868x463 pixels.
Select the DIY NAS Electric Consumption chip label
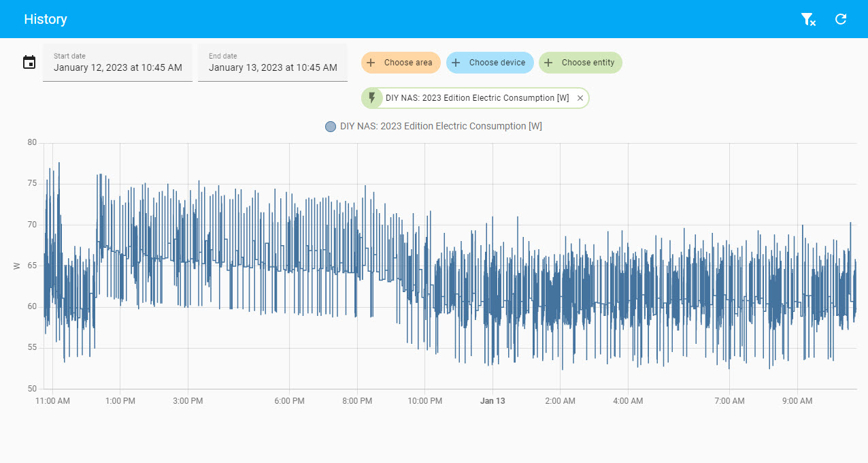(x=478, y=98)
